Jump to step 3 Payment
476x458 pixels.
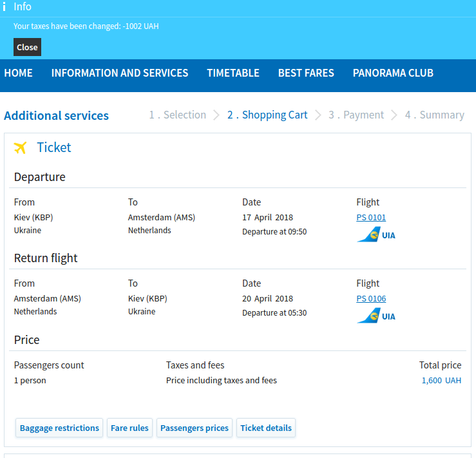pyautogui.click(x=356, y=115)
